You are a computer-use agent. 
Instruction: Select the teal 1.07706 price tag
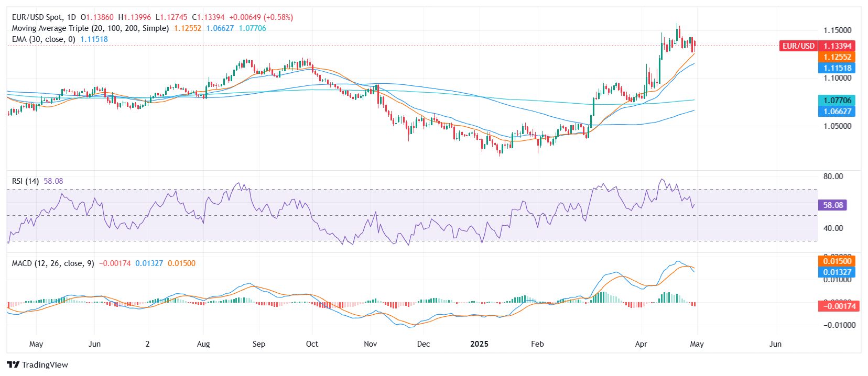(x=837, y=101)
